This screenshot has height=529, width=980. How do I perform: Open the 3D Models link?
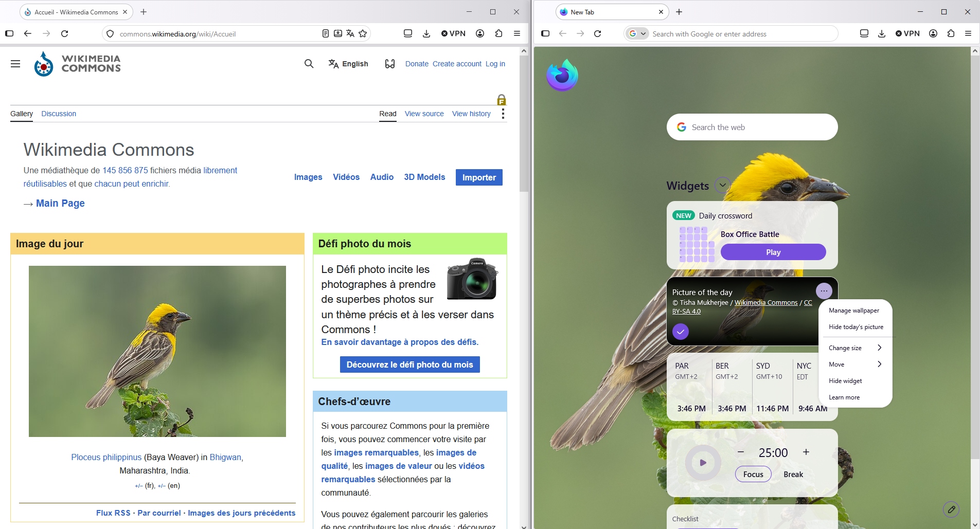[x=424, y=177]
